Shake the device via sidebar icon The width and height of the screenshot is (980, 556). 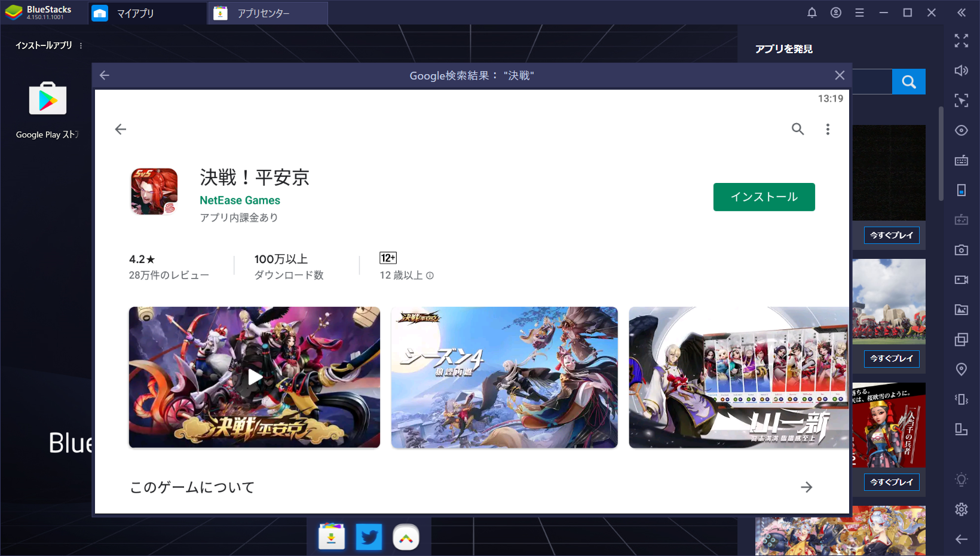[961, 399]
